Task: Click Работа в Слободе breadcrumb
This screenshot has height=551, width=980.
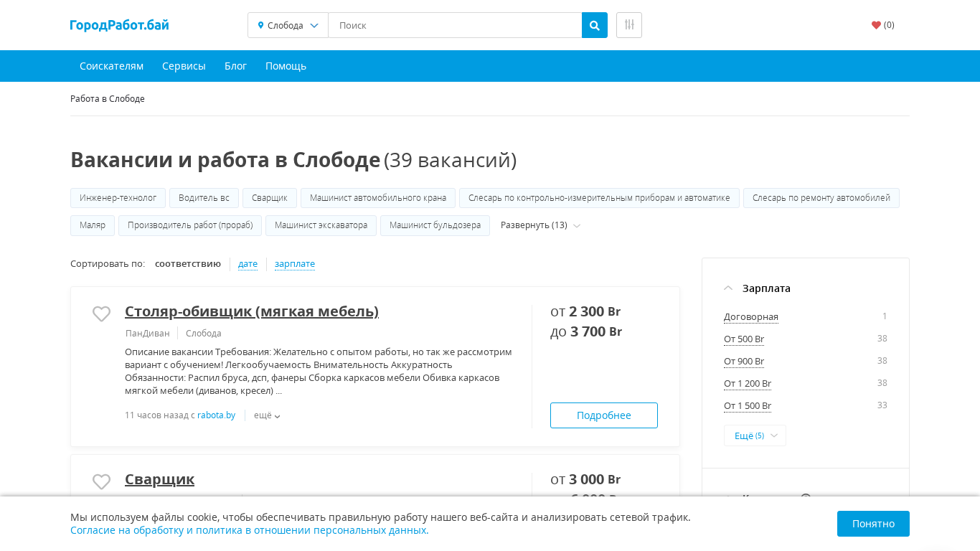Action: click(108, 99)
